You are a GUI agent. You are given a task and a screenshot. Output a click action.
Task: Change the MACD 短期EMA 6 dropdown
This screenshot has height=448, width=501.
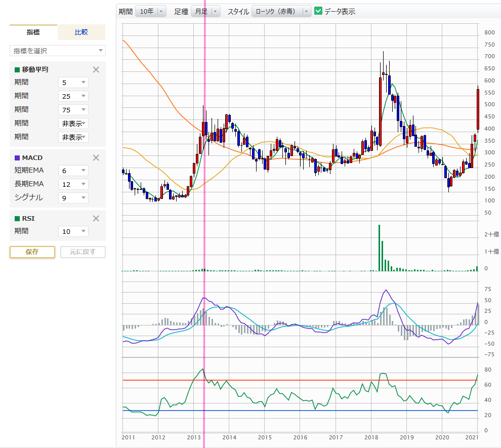pyautogui.click(x=73, y=171)
